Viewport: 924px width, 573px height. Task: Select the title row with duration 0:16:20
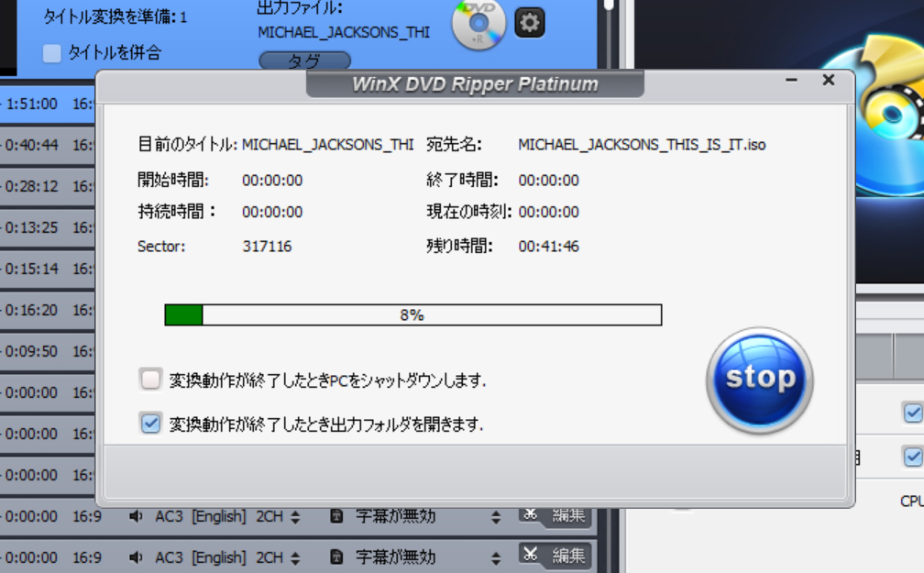[48, 310]
